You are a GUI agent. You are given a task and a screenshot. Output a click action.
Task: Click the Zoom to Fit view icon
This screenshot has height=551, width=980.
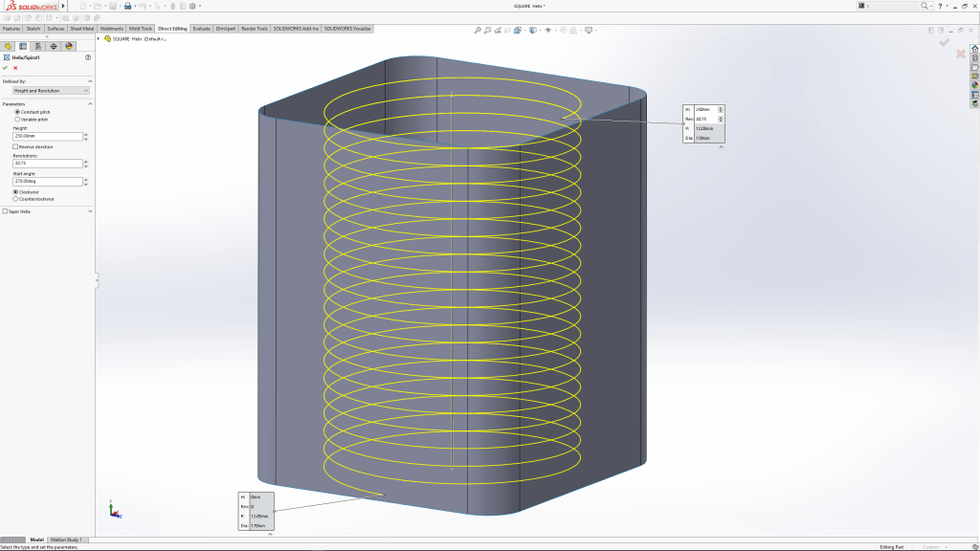tap(478, 30)
